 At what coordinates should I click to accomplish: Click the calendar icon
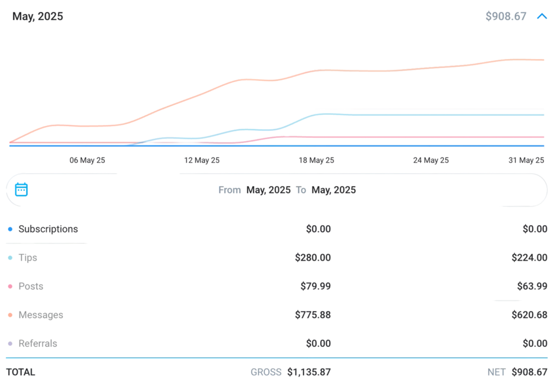point(21,189)
